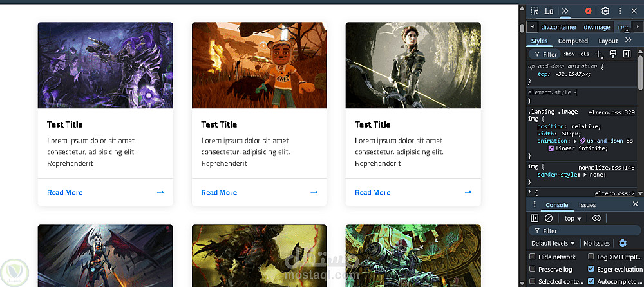Add a new style rule

[x=599, y=54]
